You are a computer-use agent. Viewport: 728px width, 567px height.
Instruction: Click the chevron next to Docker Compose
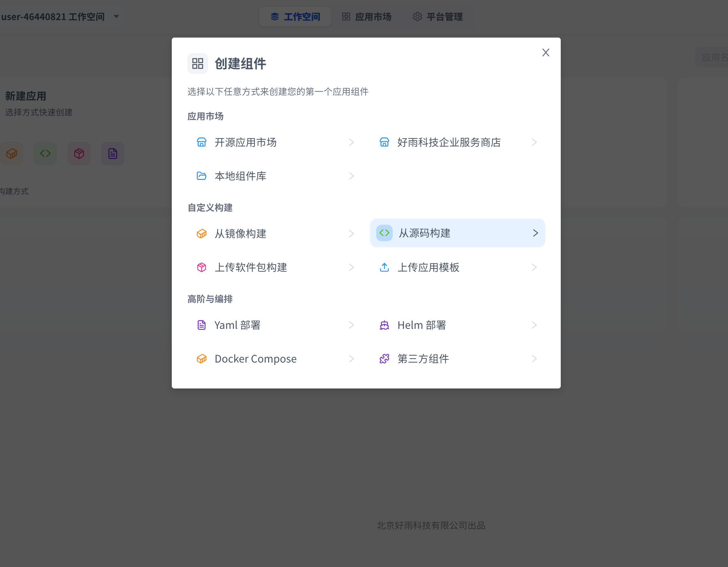click(x=351, y=359)
